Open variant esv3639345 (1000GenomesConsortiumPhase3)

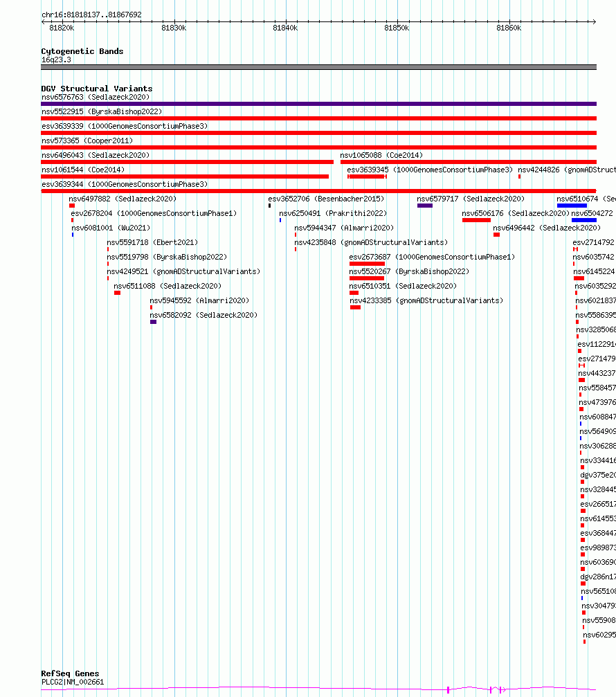pyautogui.click(x=430, y=170)
